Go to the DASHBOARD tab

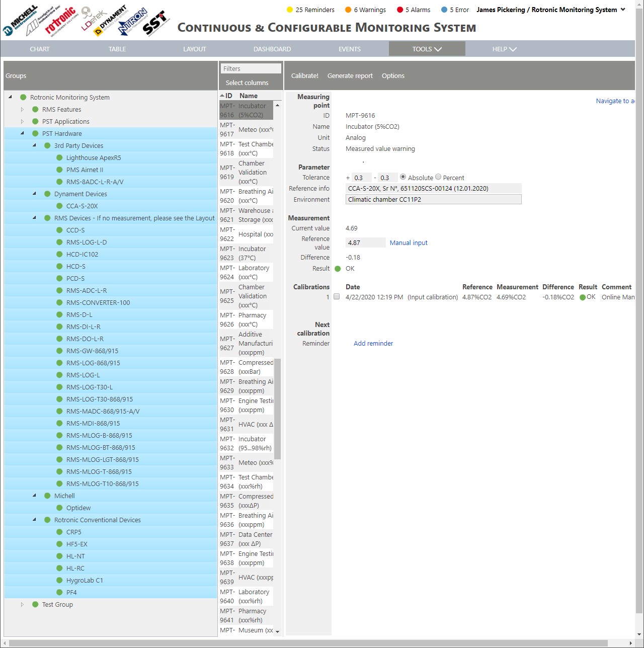272,49
